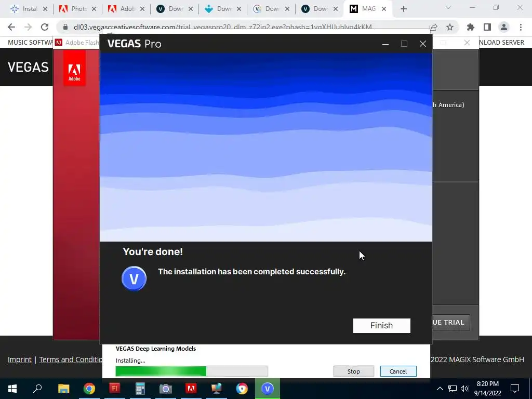Screen dimensions: 532x399
Task: Open Calculator from the taskbar
Action: [x=140, y=389]
